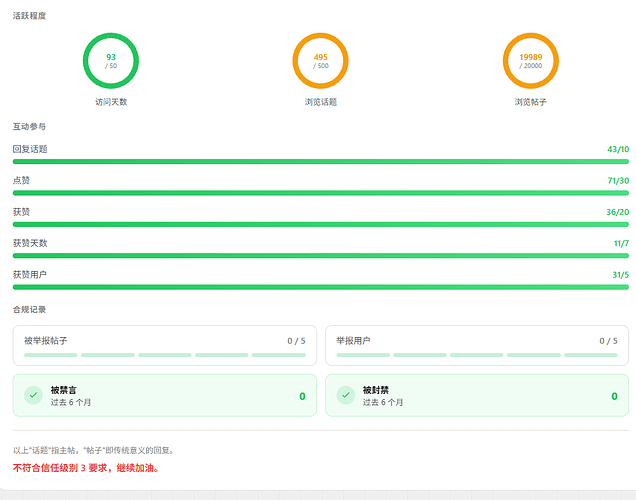This screenshot has width=636, height=500.
Task: Click the green 0 count on 被禁言 card
Action: [302, 396]
